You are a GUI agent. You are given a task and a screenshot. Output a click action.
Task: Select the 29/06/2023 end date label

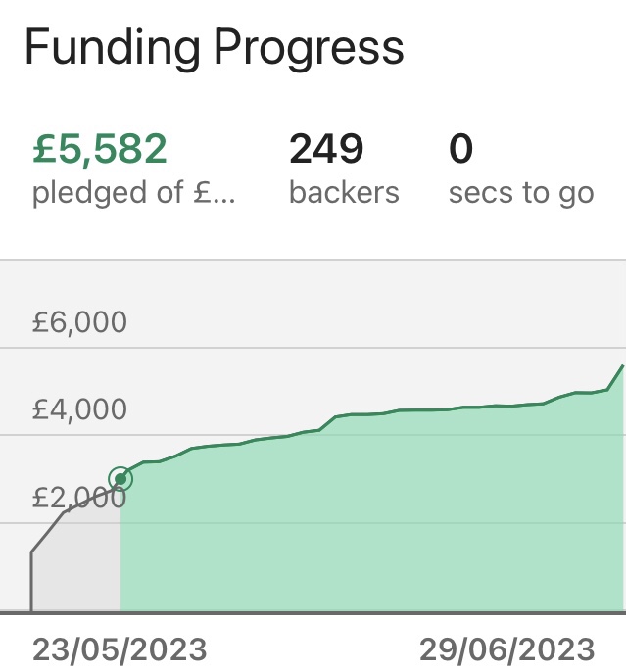(x=506, y=648)
